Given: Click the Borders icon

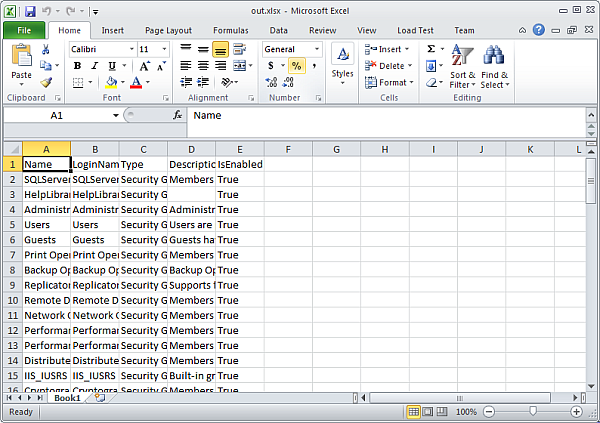Looking at the screenshot, I should tap(78, 82).
